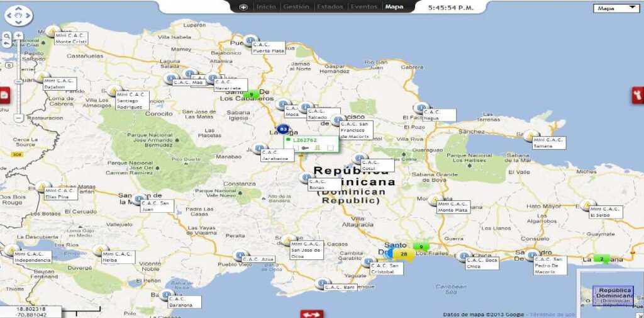
Task: Open the red wrench tools panel on the right edge
Action: (x=638, y=96)
